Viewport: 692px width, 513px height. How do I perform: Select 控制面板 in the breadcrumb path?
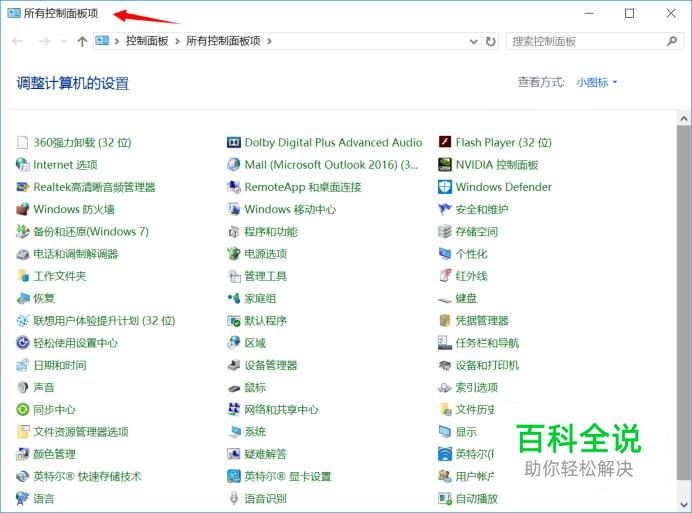(147, 41)
